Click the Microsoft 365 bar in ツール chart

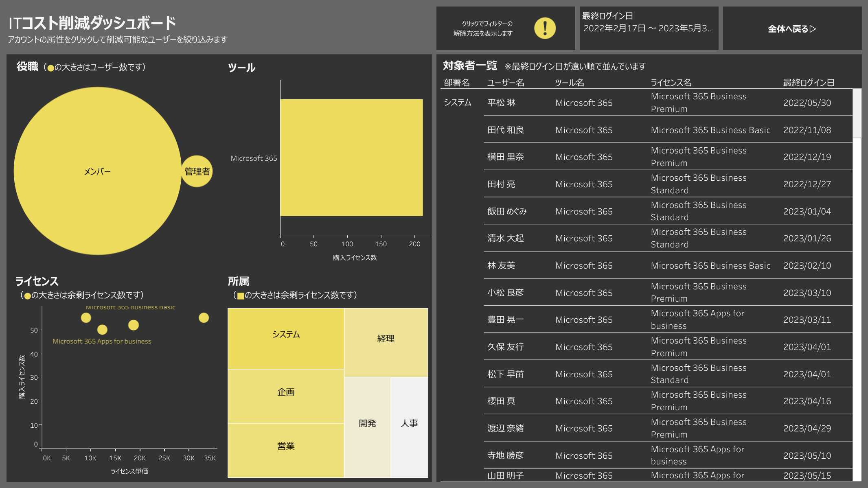tap(351, 158)
